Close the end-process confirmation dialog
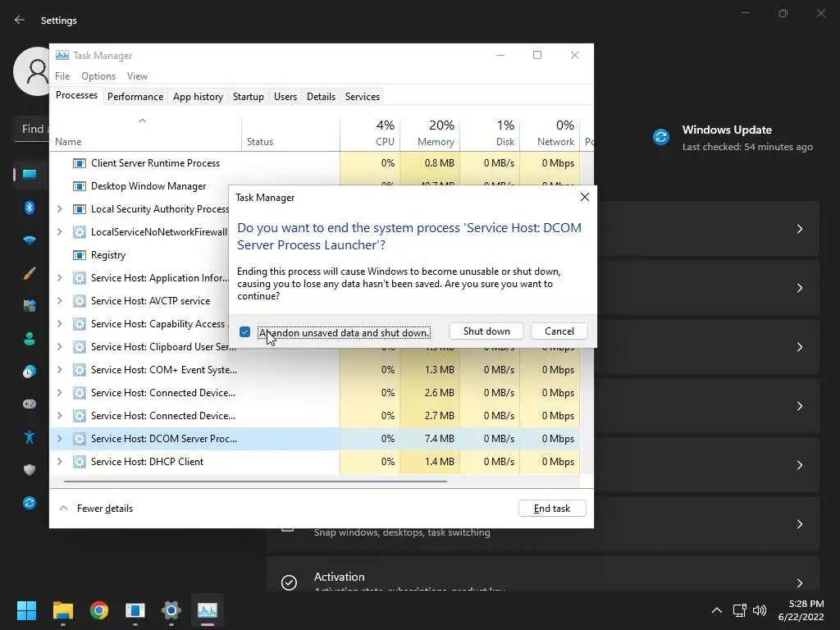This screenshot has width=840, height=630. [x=584, y=197]
